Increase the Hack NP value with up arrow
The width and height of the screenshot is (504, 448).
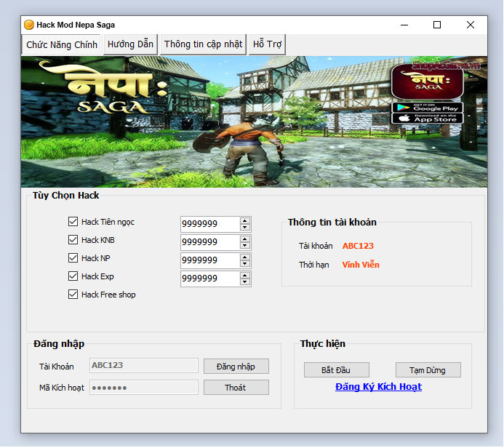pos(245,257)
